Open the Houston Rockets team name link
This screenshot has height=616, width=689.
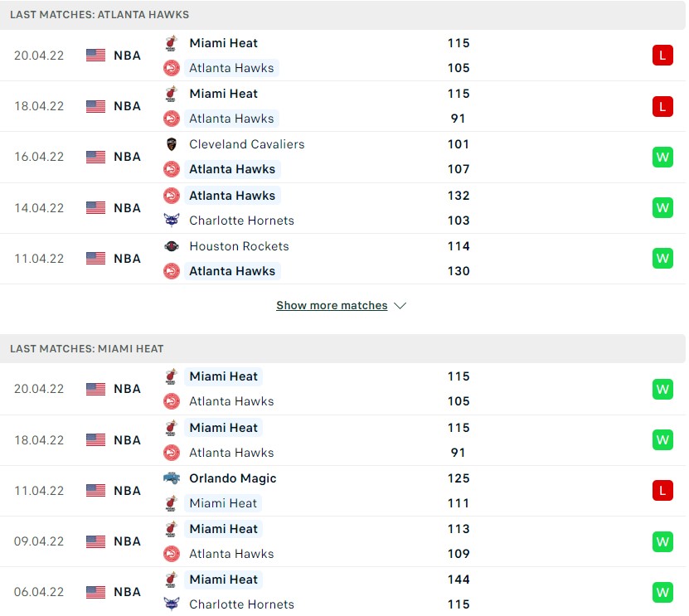[x=239, y=246]
